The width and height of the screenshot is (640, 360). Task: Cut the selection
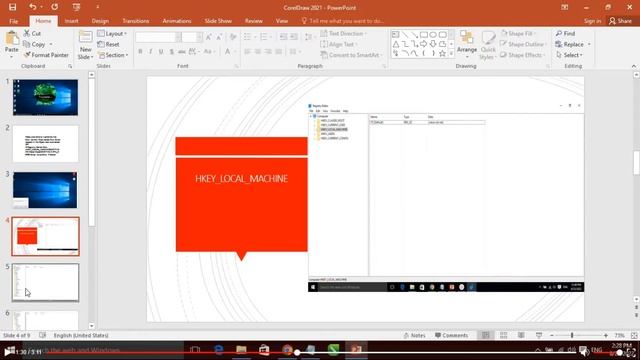pyautogui.click(x=32, y=33)
